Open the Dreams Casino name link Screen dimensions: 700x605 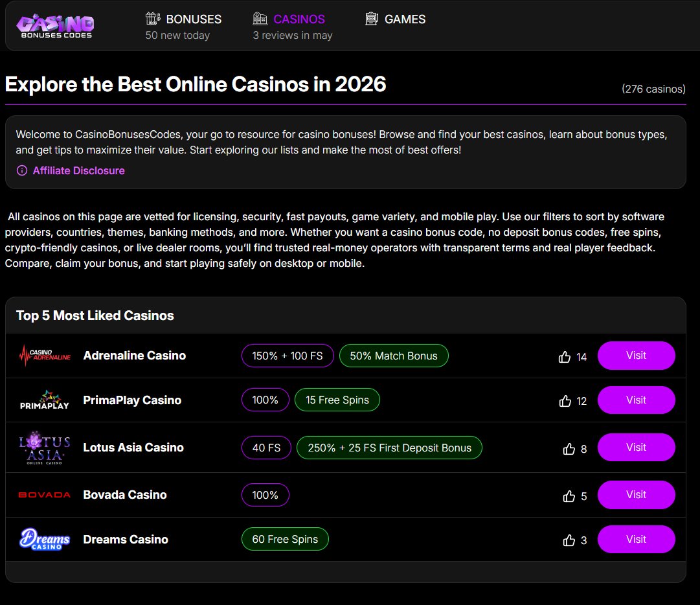[126, 540]
